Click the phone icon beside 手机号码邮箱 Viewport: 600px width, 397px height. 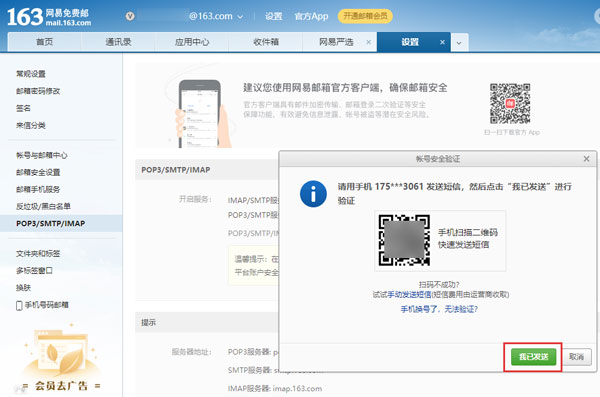(x=19, y=306)
